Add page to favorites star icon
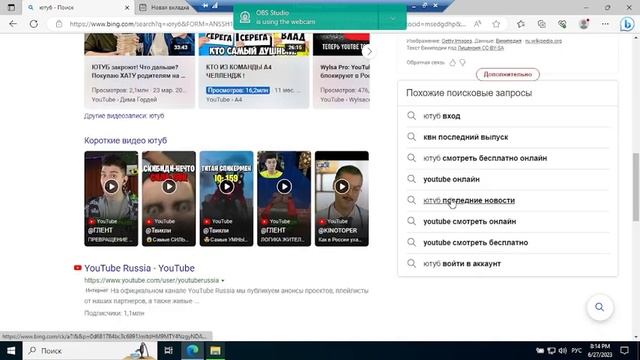Viewport: 640px width, 360px height. click(x=496, y=24)
